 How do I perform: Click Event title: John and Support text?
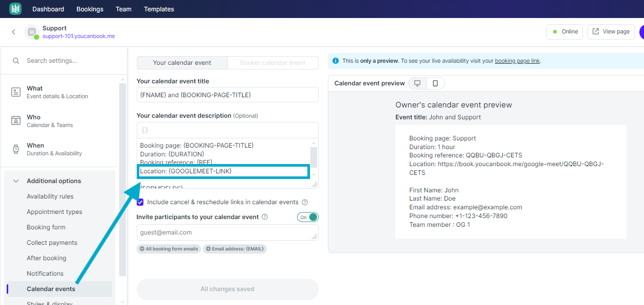coord(438,117)
